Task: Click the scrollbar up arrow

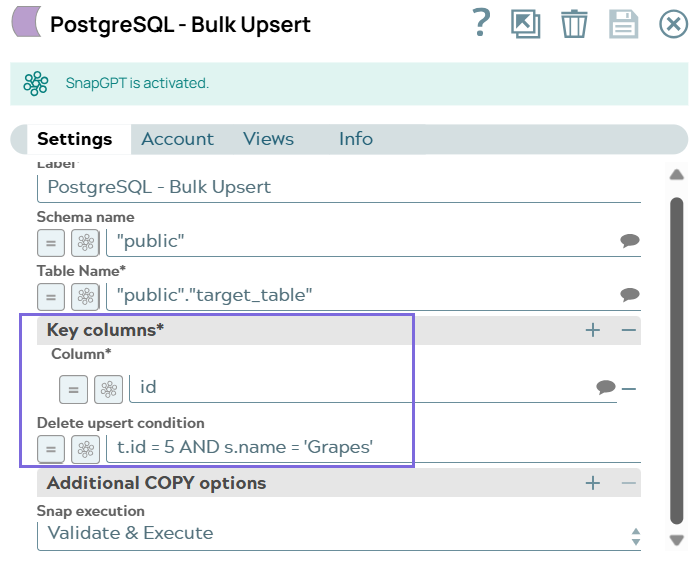Action: click(x=677, y=175)
